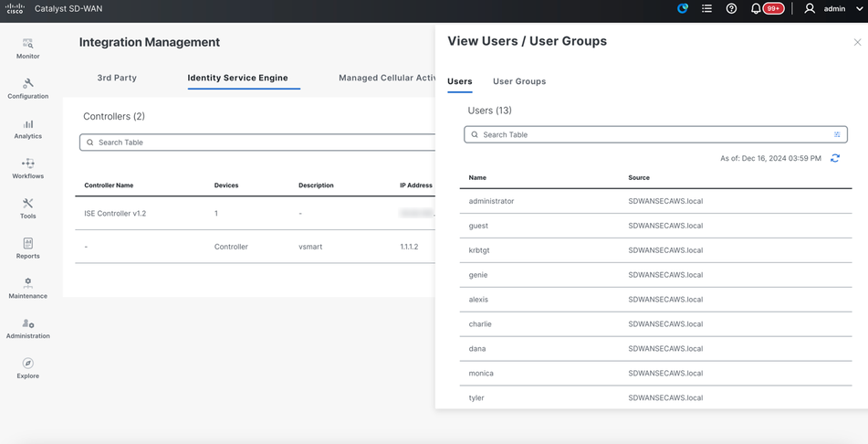The width and height of the screenshot is (868, 444).
Task: Select the dana user row
Action: tap(655, 349)
